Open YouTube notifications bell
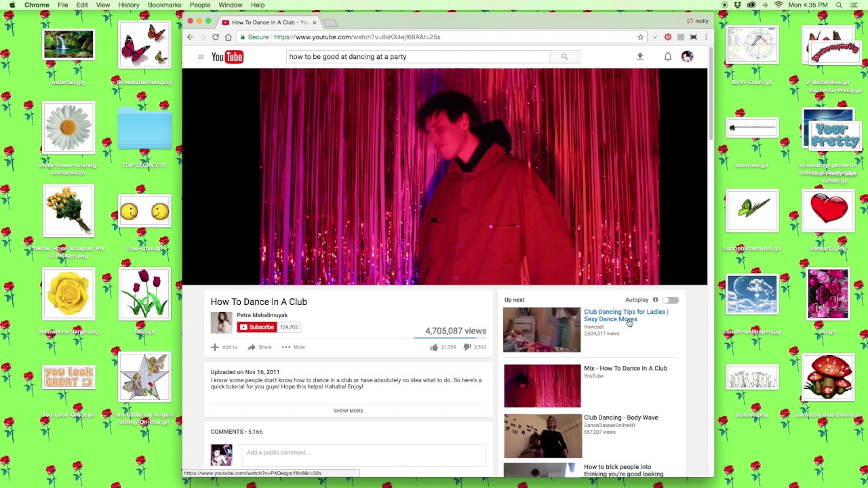 click(x=667, y=57)
